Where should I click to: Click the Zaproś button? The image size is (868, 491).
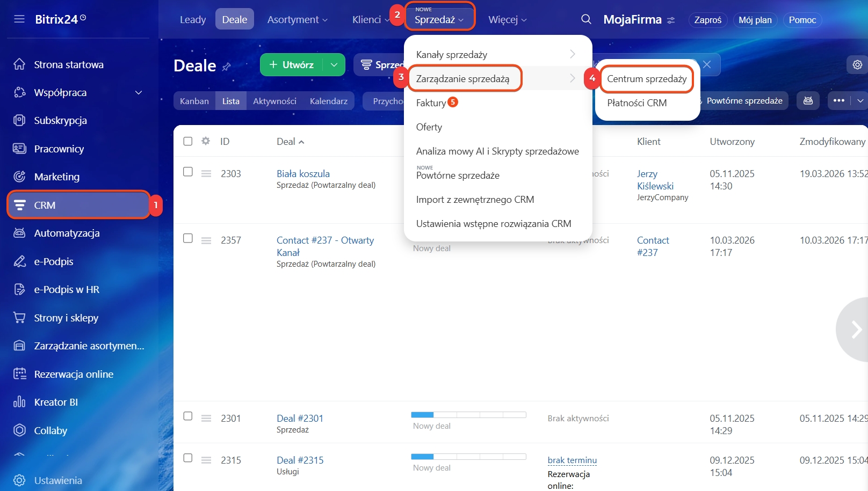(x=707, y=20)
